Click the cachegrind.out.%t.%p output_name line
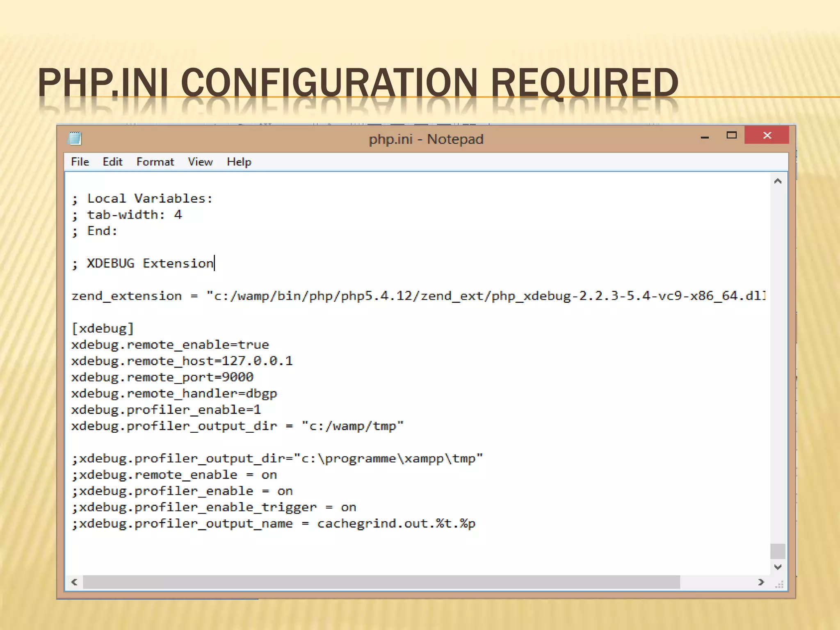 point(274,524)
